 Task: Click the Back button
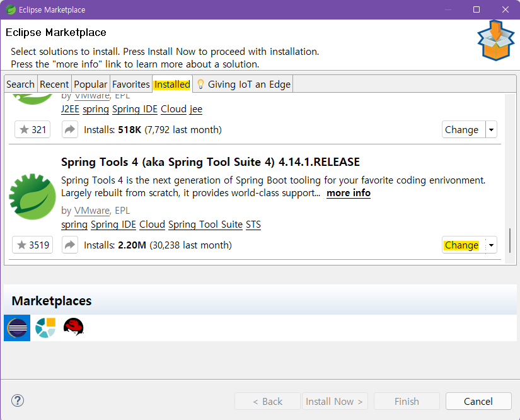click(x=267, y=402)
